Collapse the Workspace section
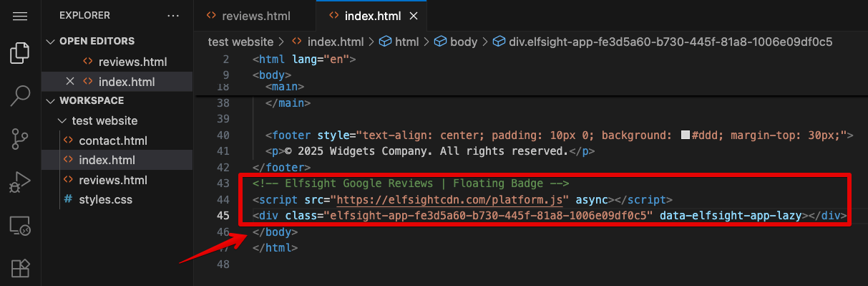This screenshot has width=868, height=286. pos(50,101)
